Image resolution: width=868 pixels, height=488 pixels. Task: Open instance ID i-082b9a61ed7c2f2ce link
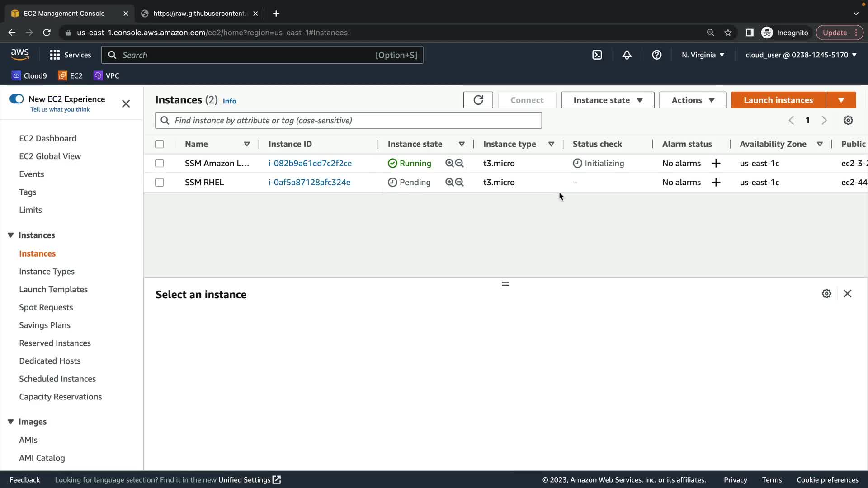click(x=310, y=163)
